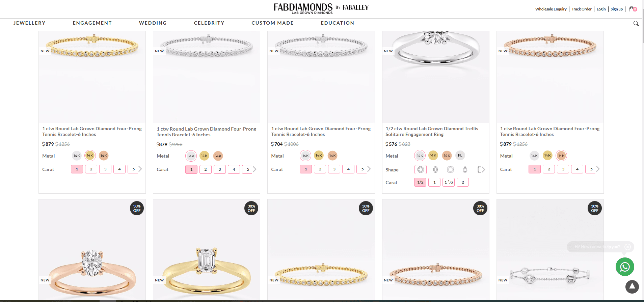Open the CUSTOM MADE menu
This screenshot has width=644, height=302.
[272, 23]
